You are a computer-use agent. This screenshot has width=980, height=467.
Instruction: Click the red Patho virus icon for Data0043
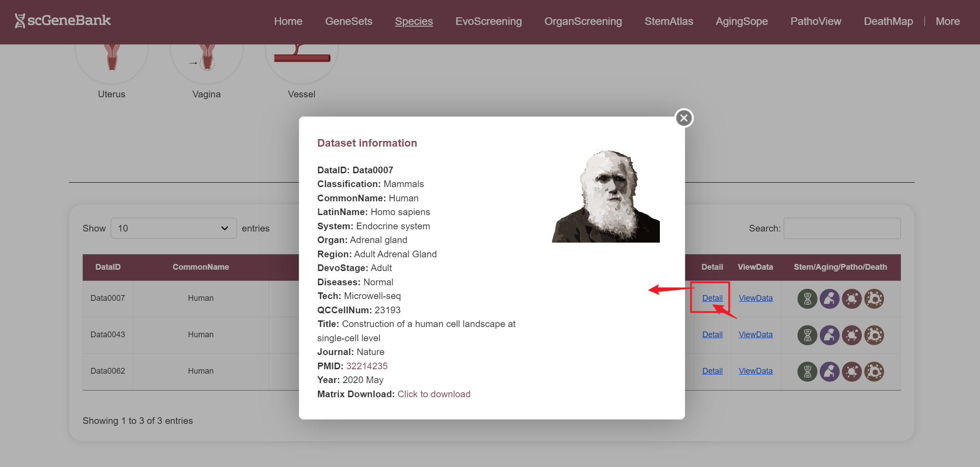(x=851, y=335)
